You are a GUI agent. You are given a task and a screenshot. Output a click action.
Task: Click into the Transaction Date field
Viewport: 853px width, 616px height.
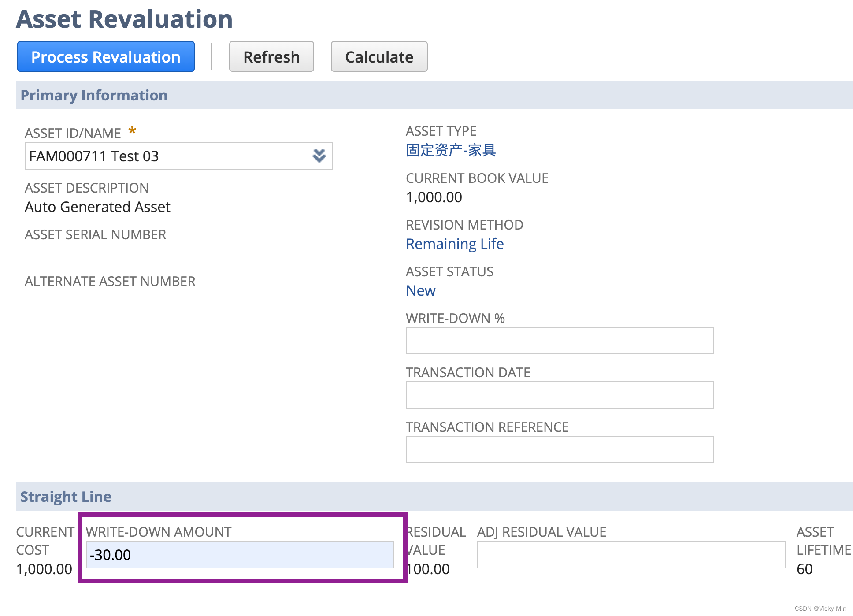559,395
